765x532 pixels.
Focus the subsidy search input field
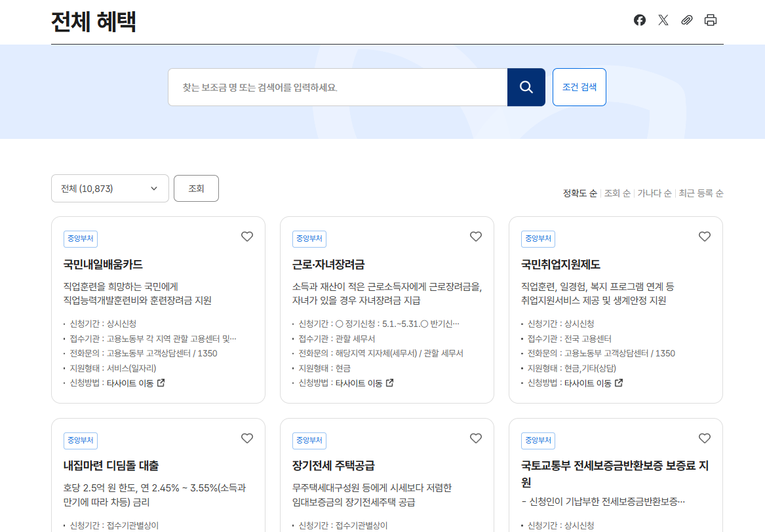click(338, 86)
